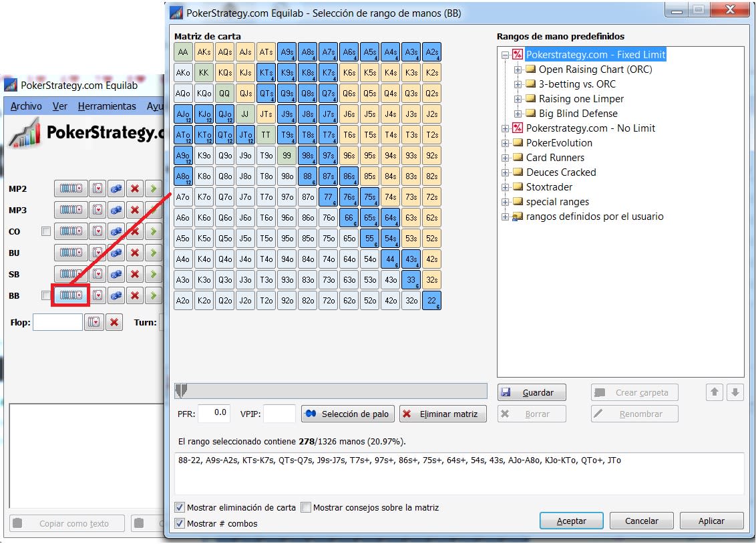Tick the checkbox next to CO

[46, 231]
